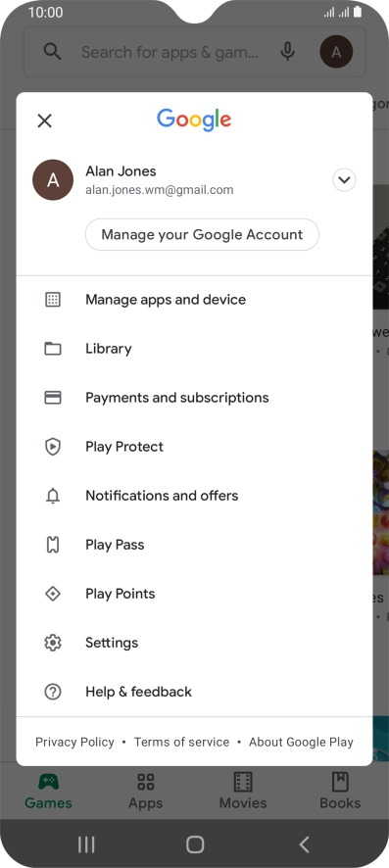Switch to the Movies tab
The image size is (389, 868).
pyautogui.click(x=243, y=791)
